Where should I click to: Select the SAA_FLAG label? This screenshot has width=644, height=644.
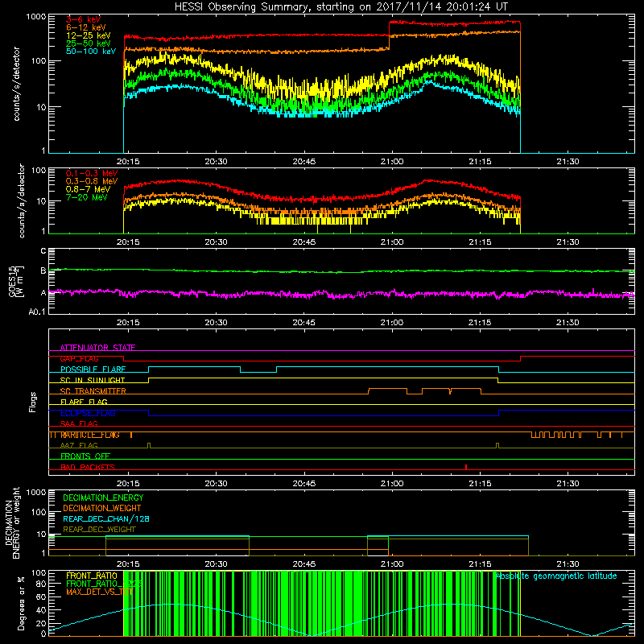coord(79,423)
